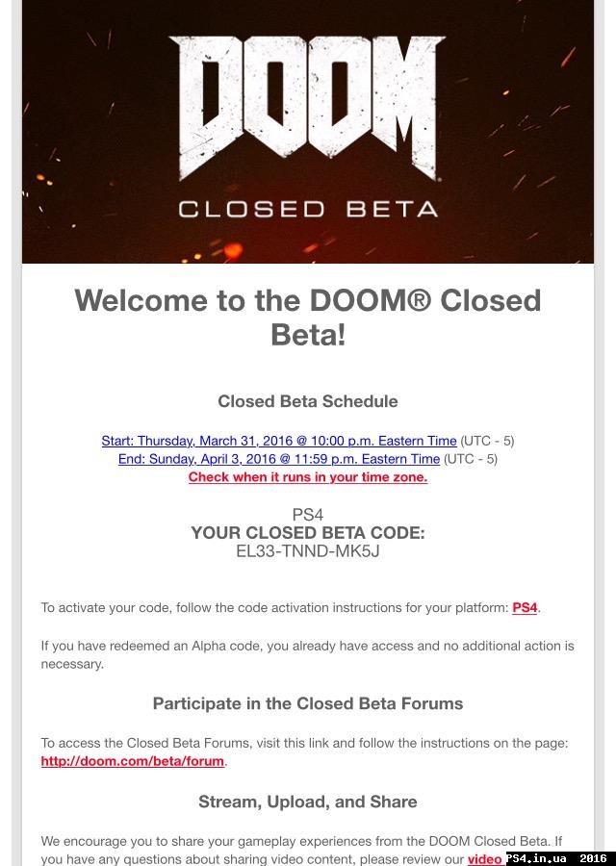Click the gray PS4 label above the code
The width and height of the screenshot is (616, 866).
(x=308, y=515)
